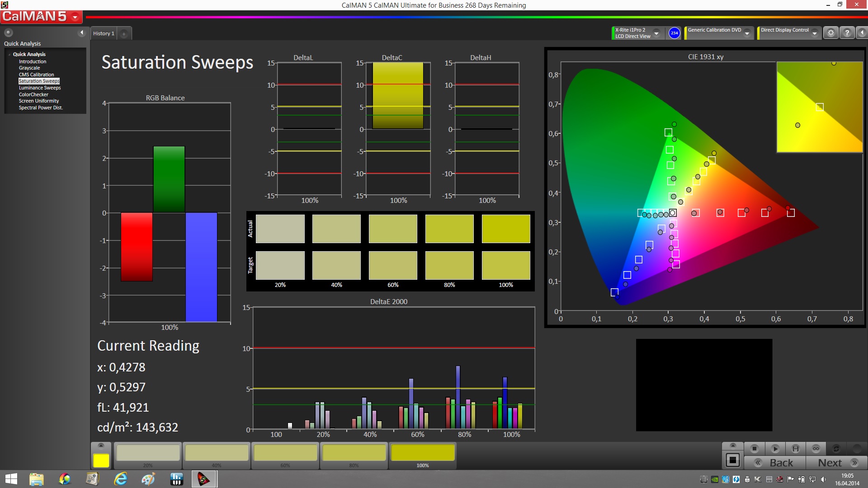Click the black pattern preview window
This screenshot has height=488, width=868.
[x=704, y=385]
